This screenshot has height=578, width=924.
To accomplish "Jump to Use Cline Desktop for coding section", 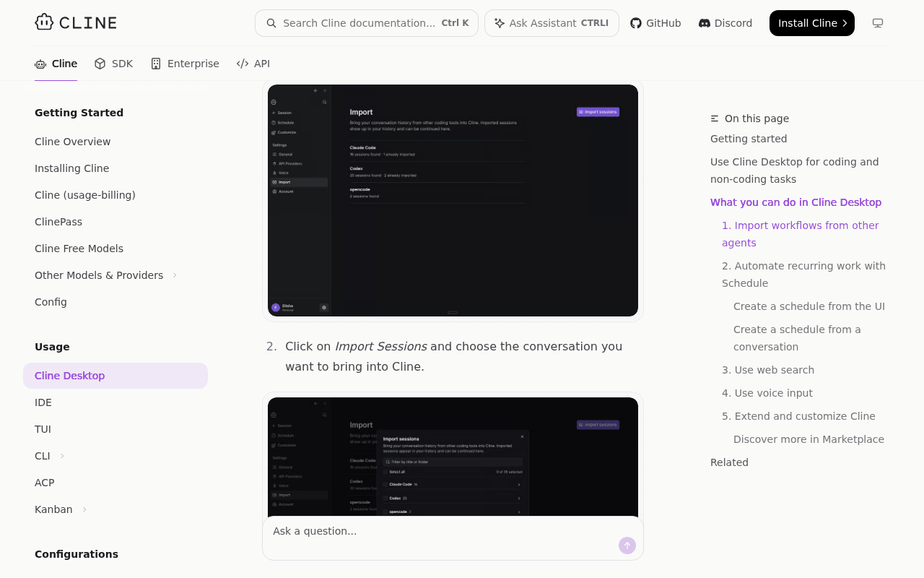I will pos(795,171).
